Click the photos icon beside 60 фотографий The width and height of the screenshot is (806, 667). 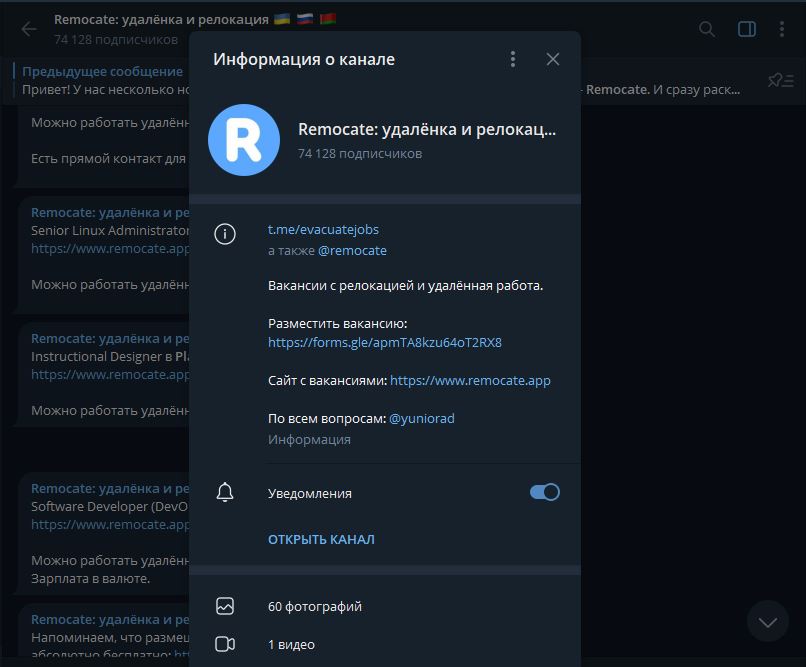click(225, 606)
